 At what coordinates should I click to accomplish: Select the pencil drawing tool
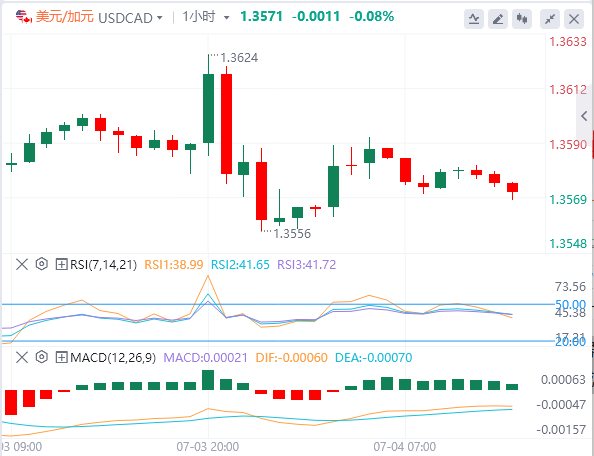(x=498, y=19)
